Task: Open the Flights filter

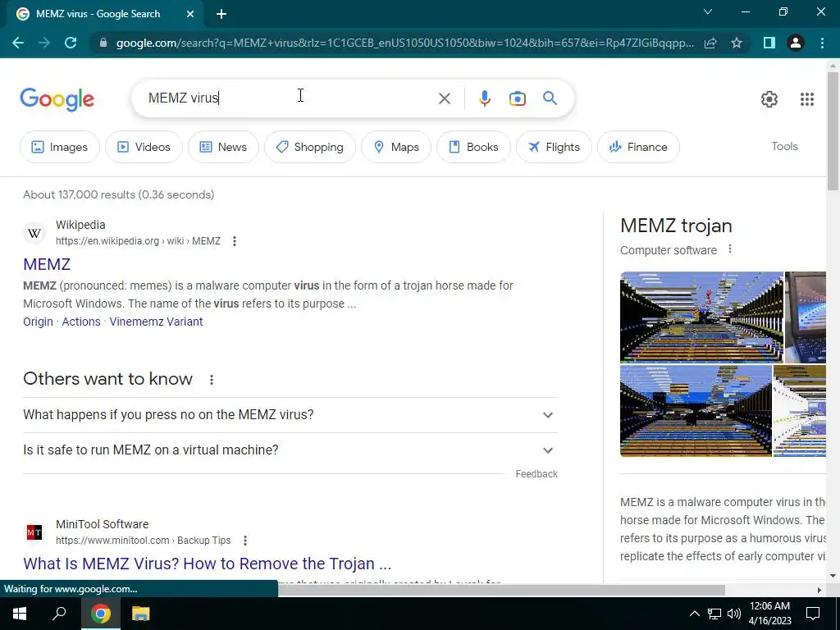Action: pyautogui.click(x=554, y=147)
